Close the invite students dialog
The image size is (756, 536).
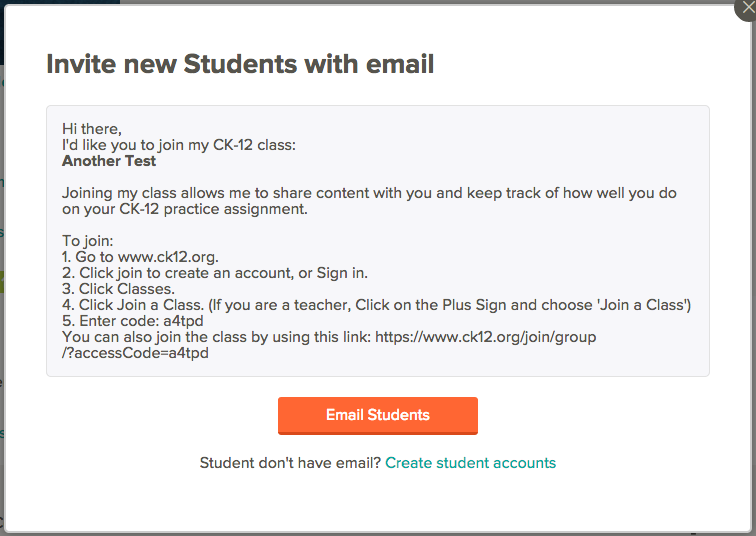746,8
